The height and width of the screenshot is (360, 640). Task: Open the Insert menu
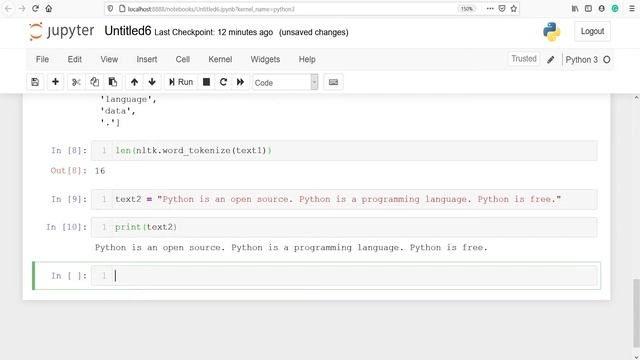click(x=147, y=59)
